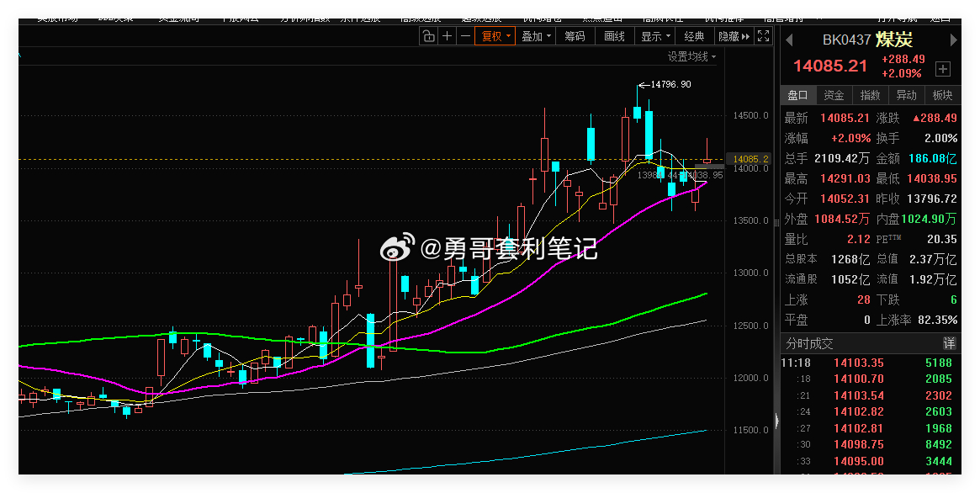Switch to the 资金 tab
The width and height of the screenshot is (980, 493).
point(834,95)
